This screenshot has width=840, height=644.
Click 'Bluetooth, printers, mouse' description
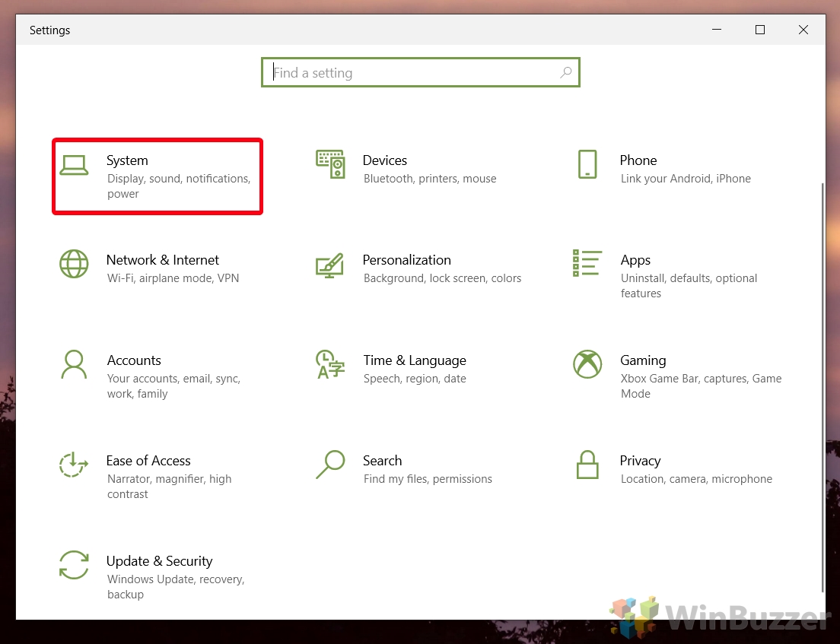[x=430, y=179]
